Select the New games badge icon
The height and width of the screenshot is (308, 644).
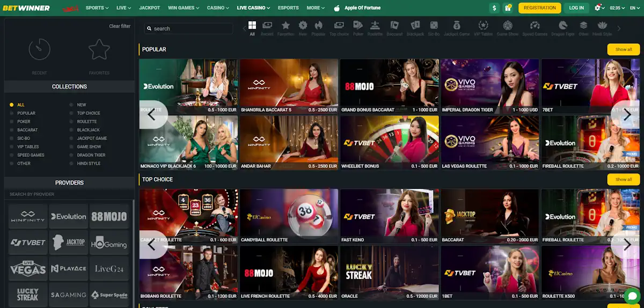(303, 25)
